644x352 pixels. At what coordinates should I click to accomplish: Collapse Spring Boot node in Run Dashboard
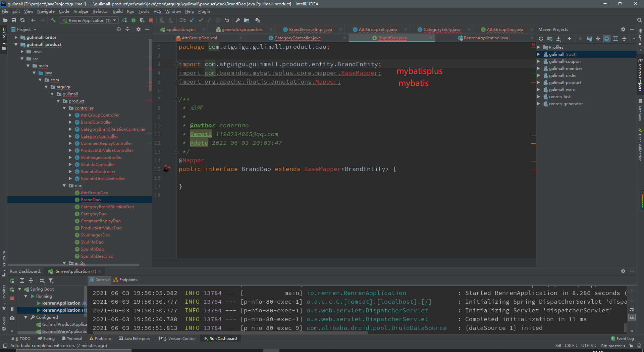click(19, 289)
